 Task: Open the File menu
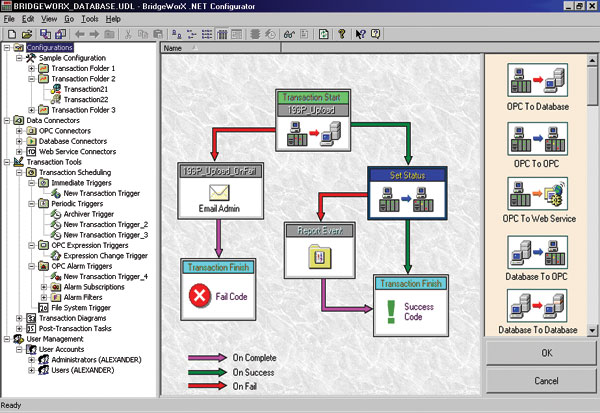click(x=9, y=19)
